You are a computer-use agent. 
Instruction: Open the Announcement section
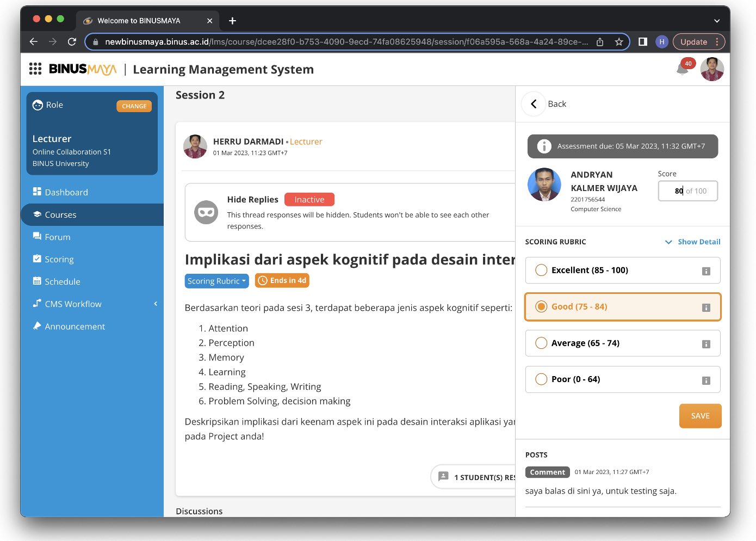click(75, 326)
